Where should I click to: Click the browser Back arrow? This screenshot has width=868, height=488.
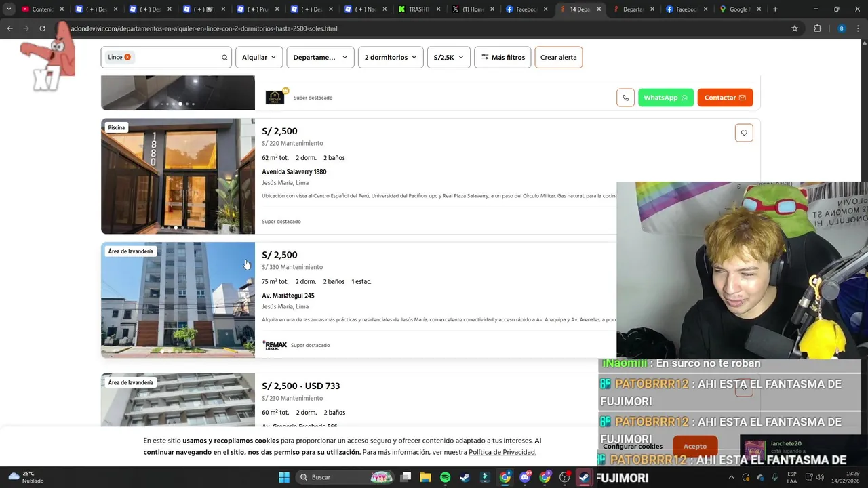click(10, 28)
